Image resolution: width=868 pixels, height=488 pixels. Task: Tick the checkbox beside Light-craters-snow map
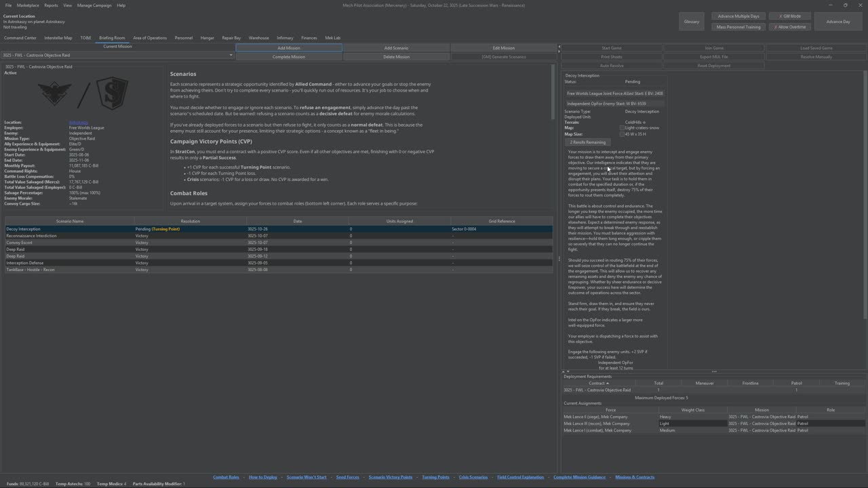(622, 127)
